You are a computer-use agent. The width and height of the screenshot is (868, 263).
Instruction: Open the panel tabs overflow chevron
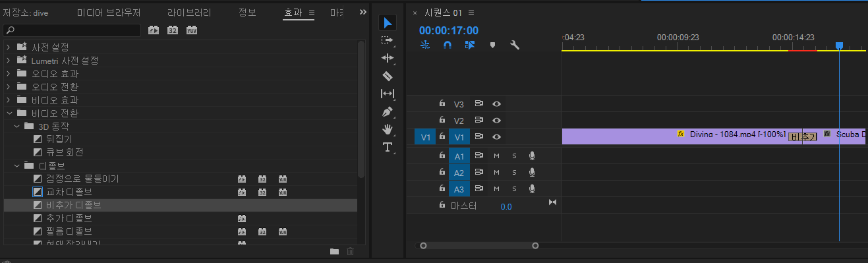pyautogui.click(x=363, y=13)
